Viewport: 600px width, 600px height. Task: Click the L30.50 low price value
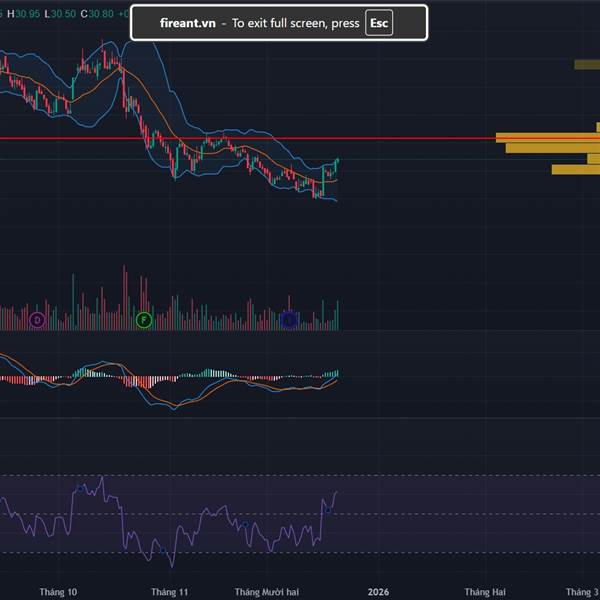[x=60, y=14]
